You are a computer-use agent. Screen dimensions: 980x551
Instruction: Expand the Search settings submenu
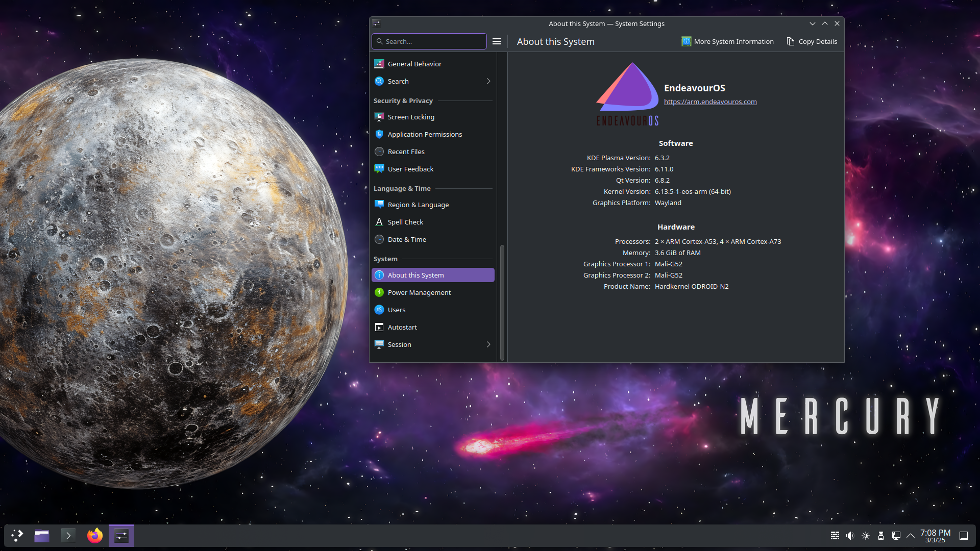489,81
